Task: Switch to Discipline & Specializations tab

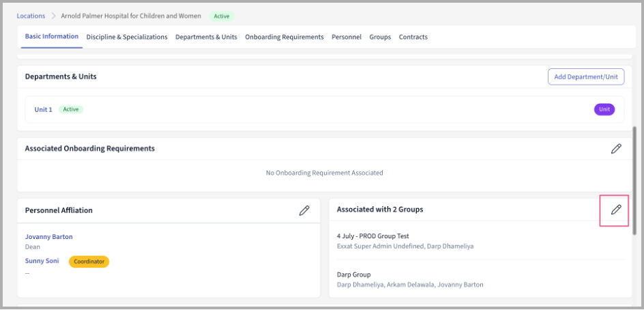Action: pyautogui.click(x=127, y=37)
